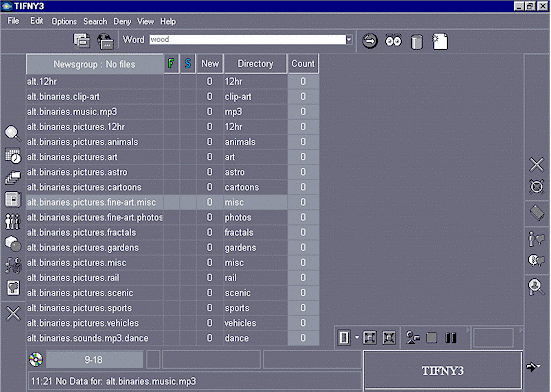Viewport: 551px width, 392px height.
Task: Select alt.binaries.pictures.cartoons newsgroup
Action: point(173,187)
